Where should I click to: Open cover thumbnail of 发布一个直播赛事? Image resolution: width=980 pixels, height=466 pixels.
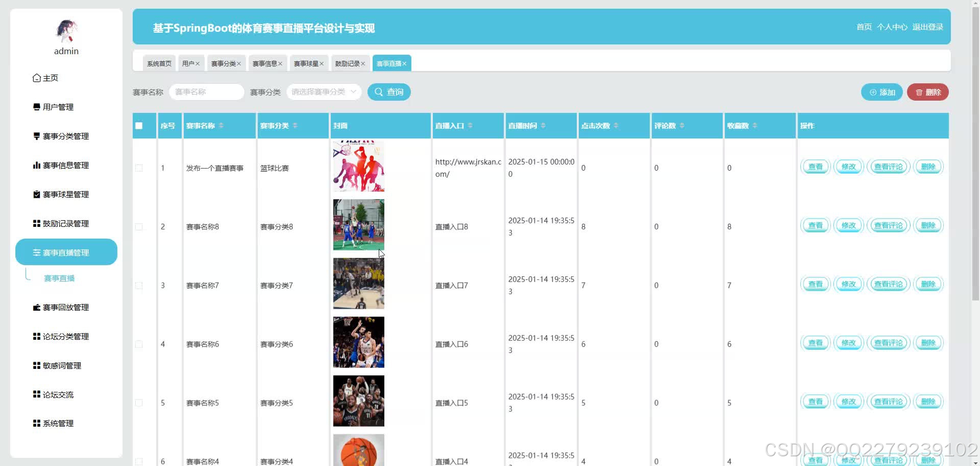point(359,166)
